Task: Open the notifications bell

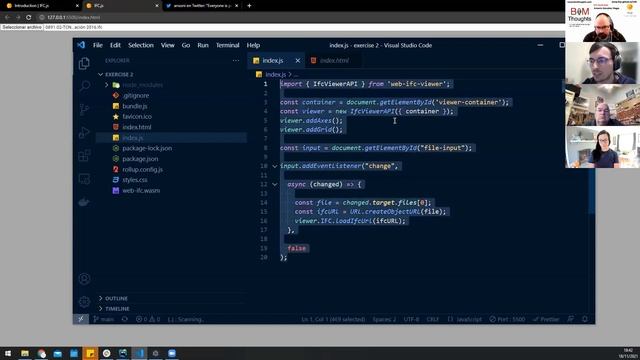Action: coord(585,319)
